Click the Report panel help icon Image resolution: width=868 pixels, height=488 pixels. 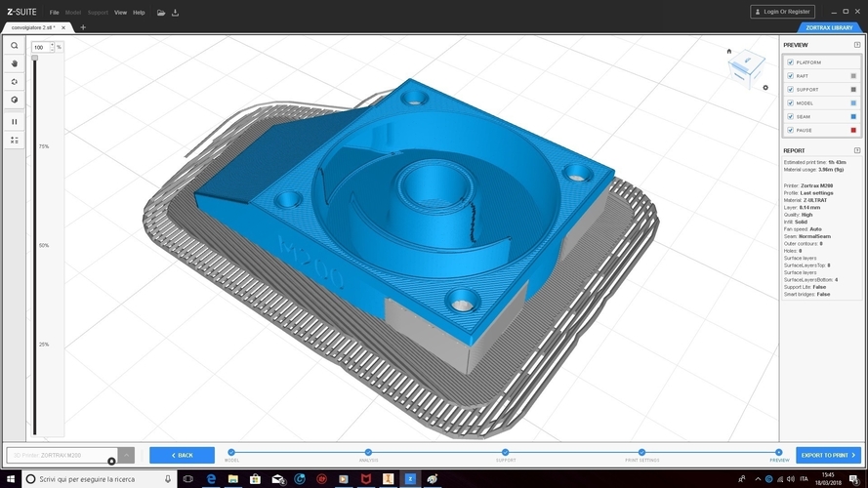(857, 150)
